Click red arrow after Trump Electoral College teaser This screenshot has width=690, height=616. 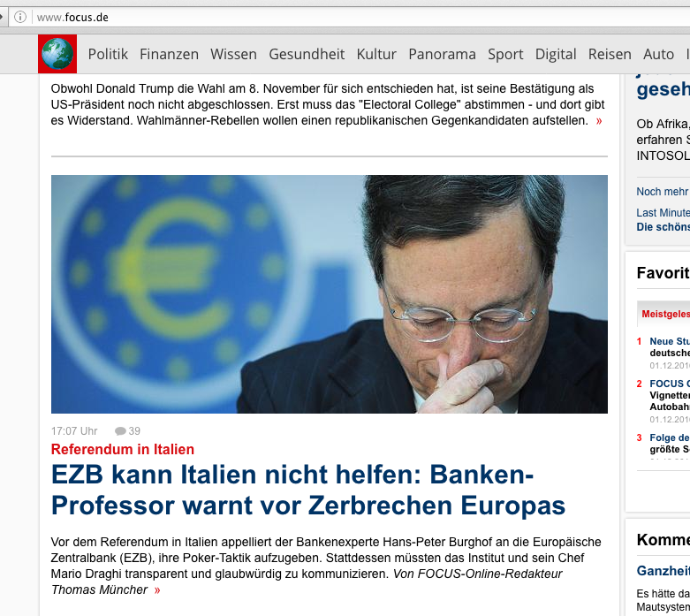click(x=598, y=121)
